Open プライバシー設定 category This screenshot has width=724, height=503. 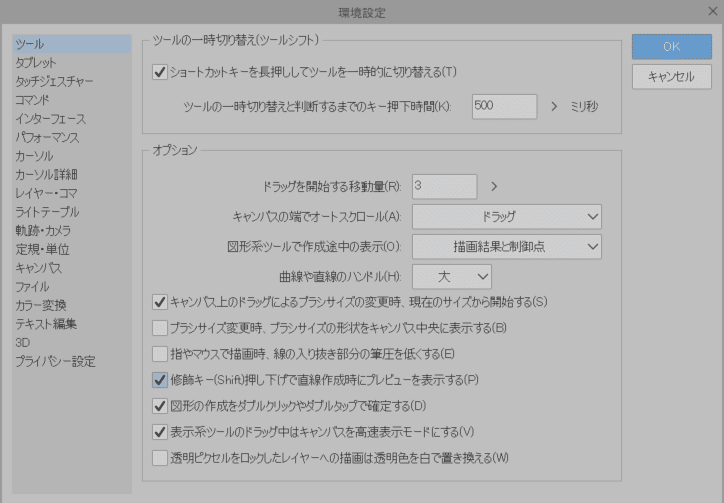click(55, 361)
